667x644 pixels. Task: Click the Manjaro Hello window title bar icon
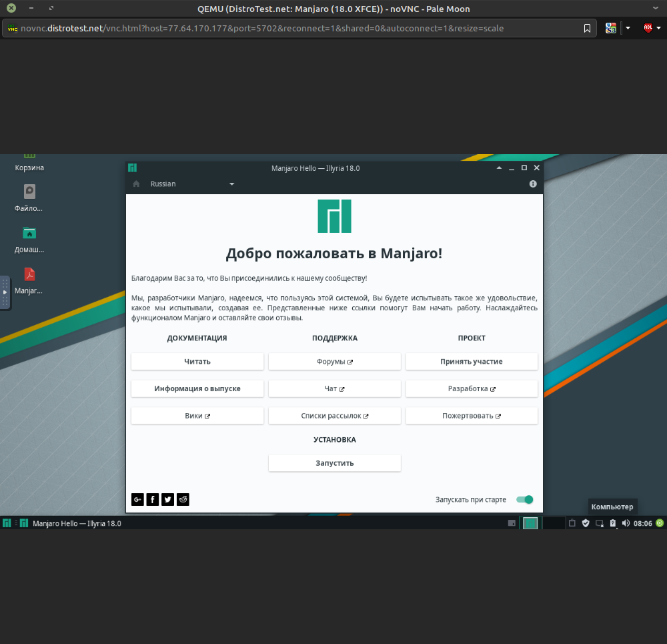[132, 168]
